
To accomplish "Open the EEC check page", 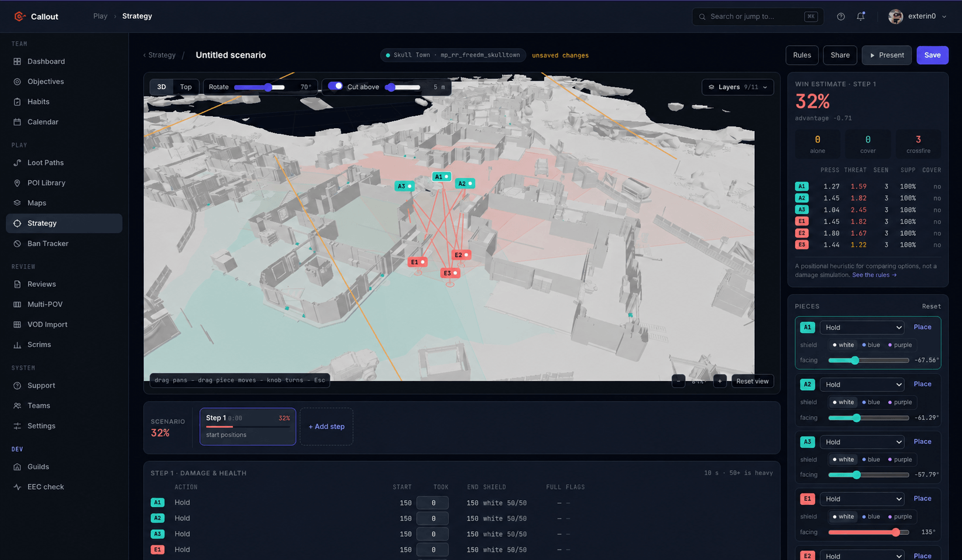I will tap(64, 487).
